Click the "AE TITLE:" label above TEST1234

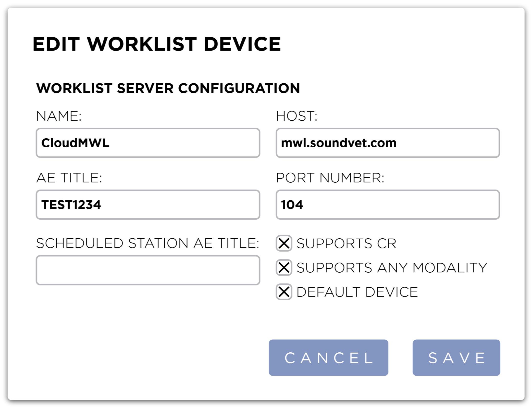(69, 178)
